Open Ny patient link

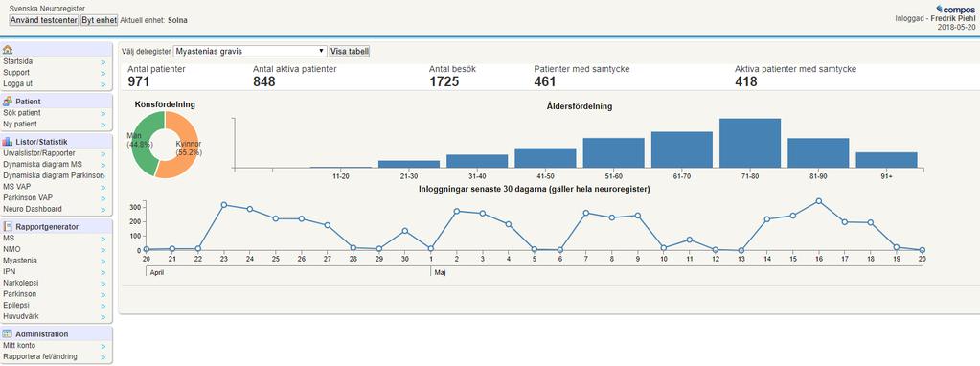click(x=20, y=125)
